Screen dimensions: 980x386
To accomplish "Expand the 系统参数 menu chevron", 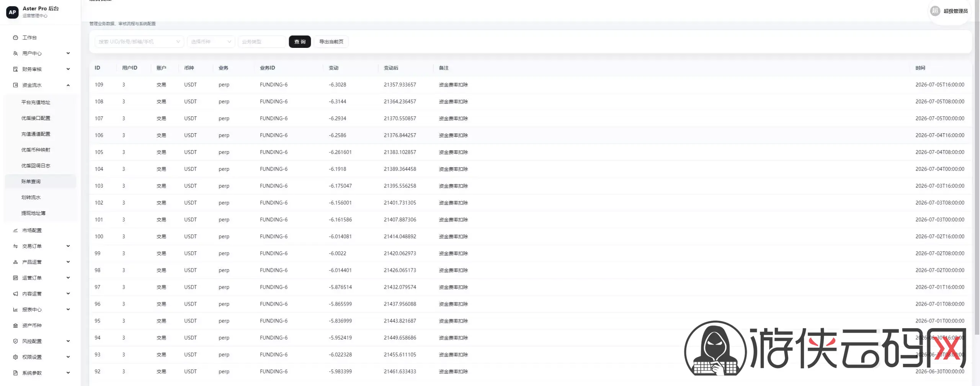I will coord(68,373).
